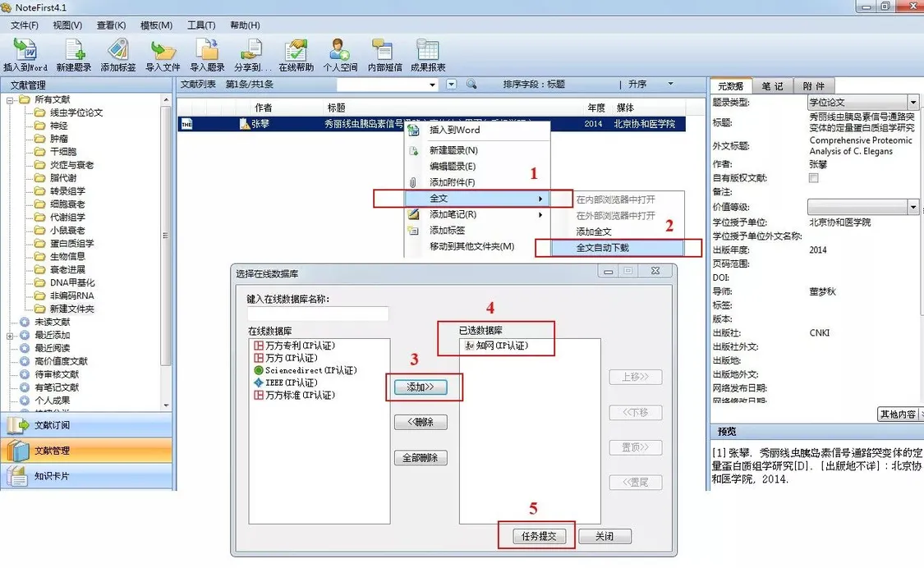
Task: Select 万方标准 (IP认证) in database list
Action: coord(294,395)
